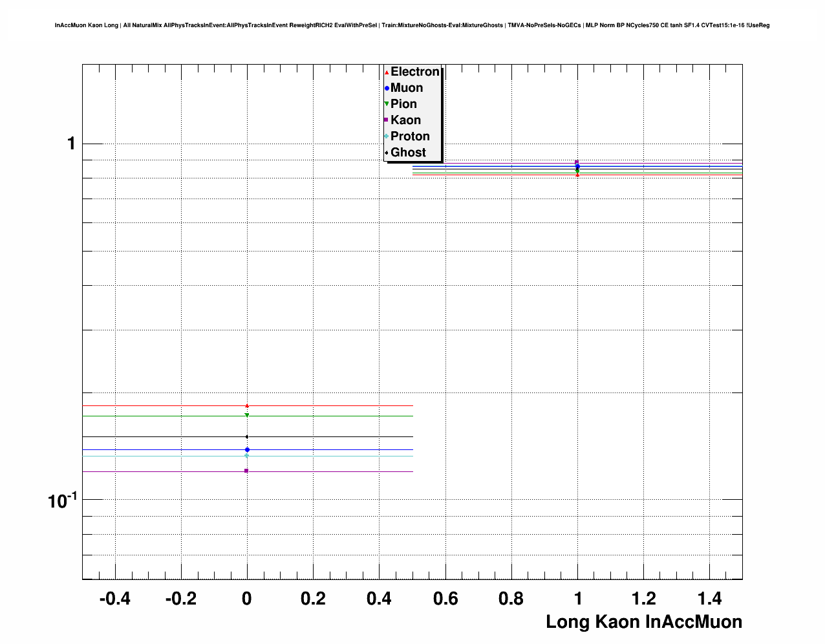825x644 pixels.
Task: Pick the green Pion data point at x=0
Action: coord(247,415)
